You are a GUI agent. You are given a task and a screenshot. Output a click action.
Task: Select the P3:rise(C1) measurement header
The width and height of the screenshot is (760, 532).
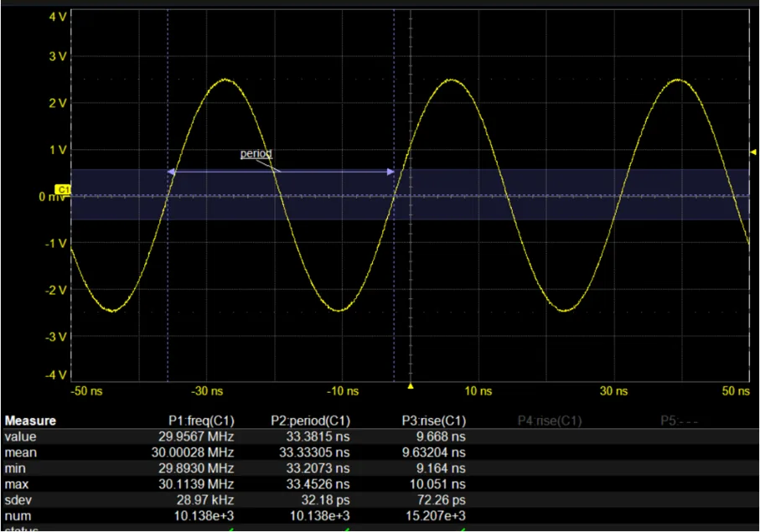pos(434,421)
